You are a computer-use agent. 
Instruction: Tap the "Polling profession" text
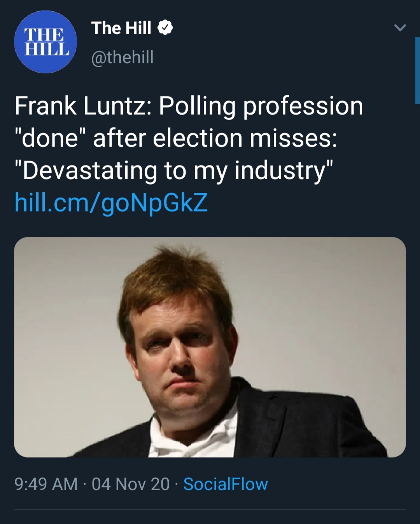(261, 107)
